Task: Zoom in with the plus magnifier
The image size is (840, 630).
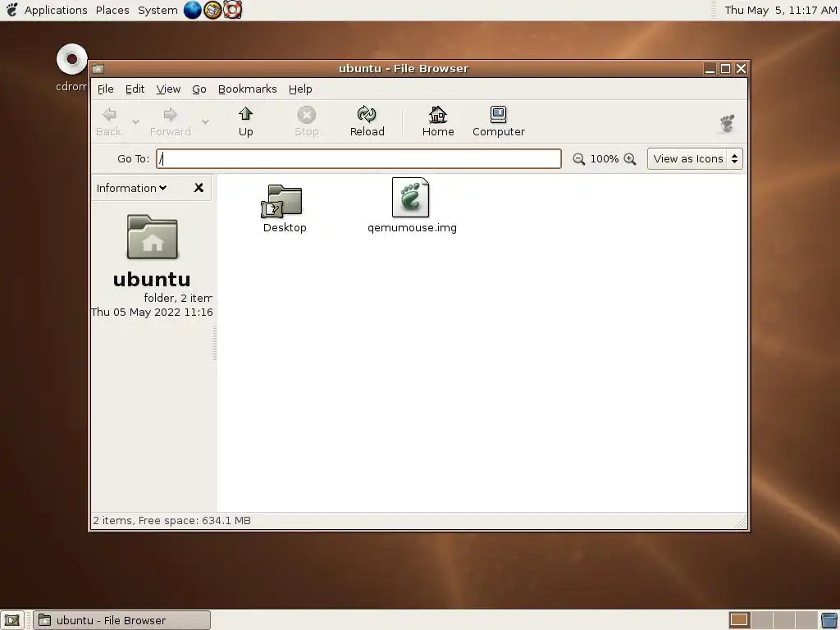Action: point(630,159)
